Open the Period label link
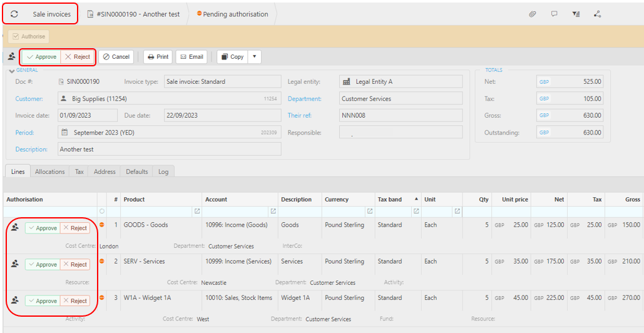The image size is (644, 333). [x=24, y=133]
